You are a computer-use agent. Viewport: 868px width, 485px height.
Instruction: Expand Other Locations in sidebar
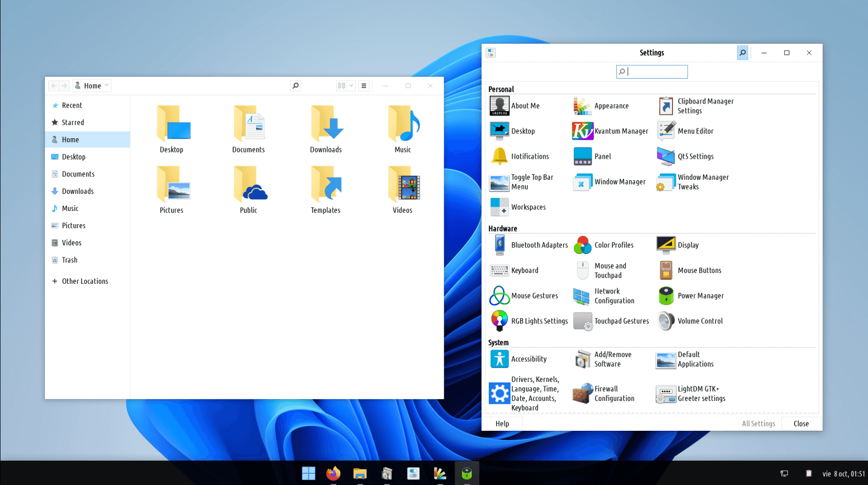85,281
